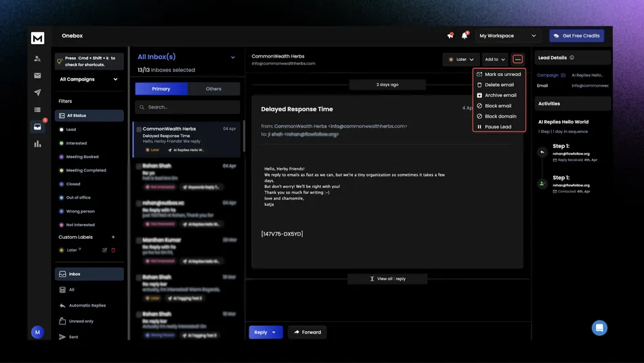Viewport: 644px width, 363px height.
Task: Click the View all reply button
Action: [x=387, y=279]
